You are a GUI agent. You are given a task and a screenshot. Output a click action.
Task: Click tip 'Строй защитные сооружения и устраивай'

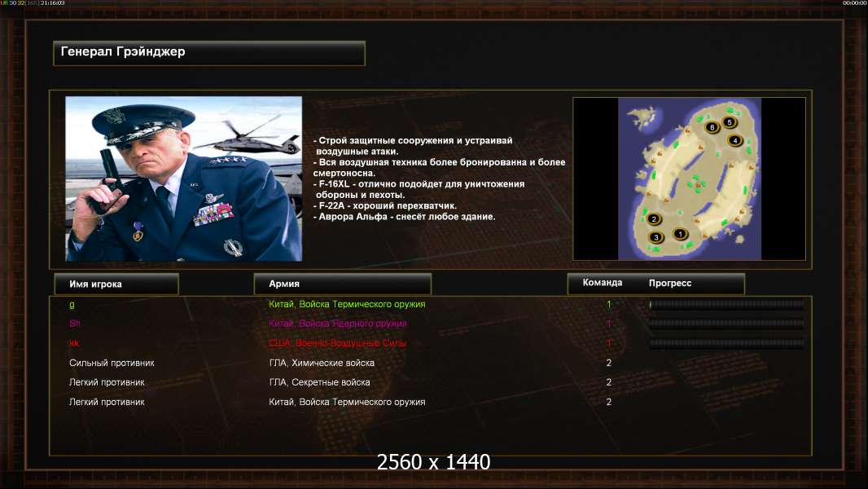[413, 141]
